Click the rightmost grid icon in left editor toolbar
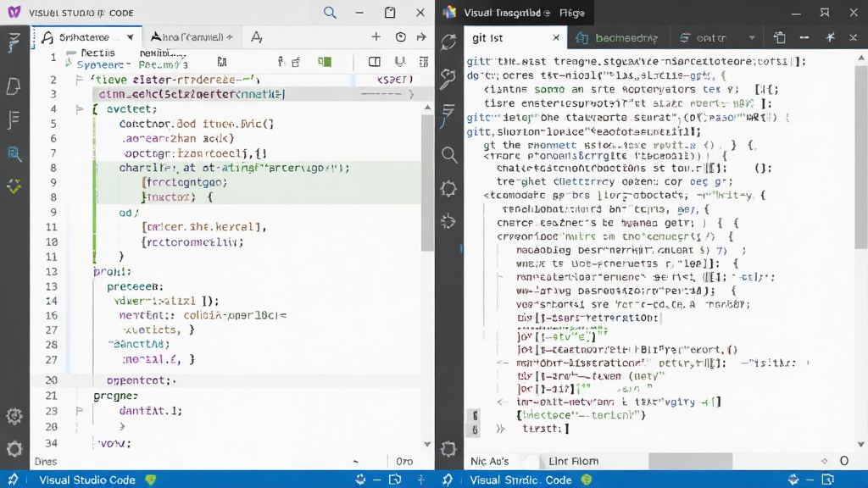Viewport: 868px width, 488px height. (424, 61)
